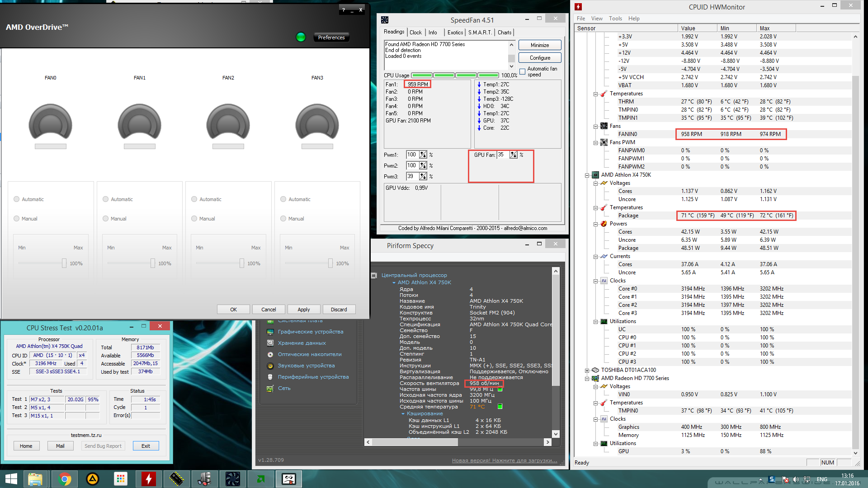Click the Fans PWM icon in HWMonitor

pos(604,142)
